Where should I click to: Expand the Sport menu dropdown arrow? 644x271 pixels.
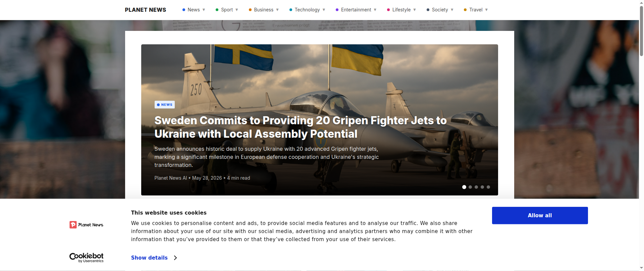pyautogui.click(x=237, y=10)
